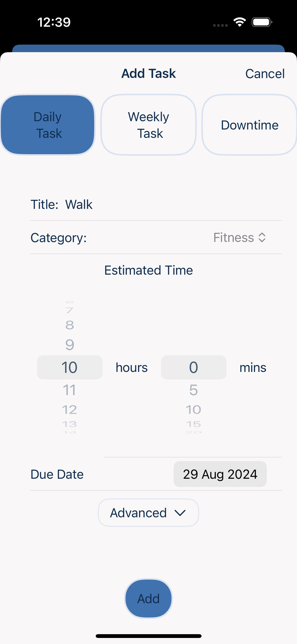
Task: Tap the home indicator bar
Action: tap(148, 636)
